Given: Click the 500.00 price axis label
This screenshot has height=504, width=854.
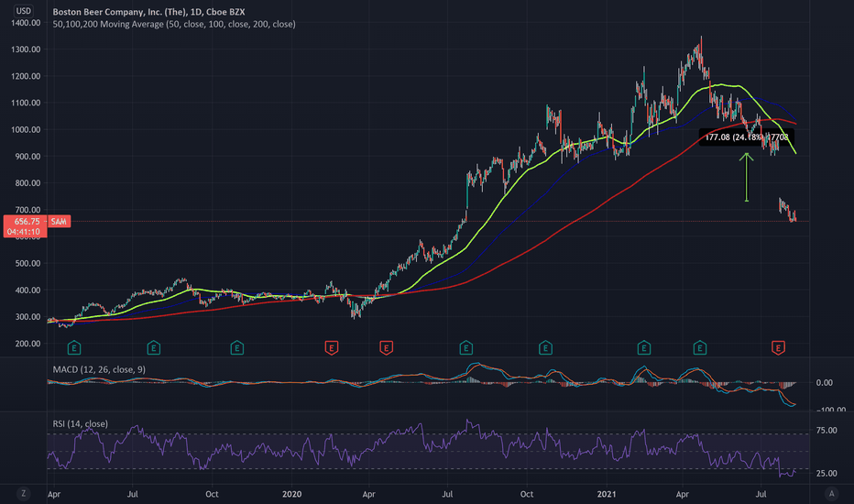Looking at the screenshot, I should (x=27, y=263).
